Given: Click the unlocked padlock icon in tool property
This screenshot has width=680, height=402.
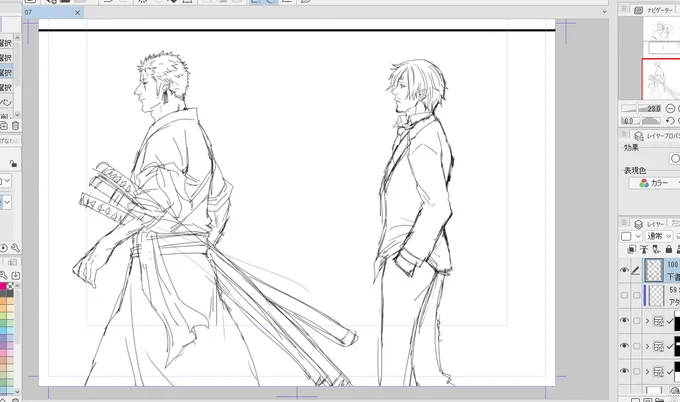Looking at the screenshot, I should [13, 163].
